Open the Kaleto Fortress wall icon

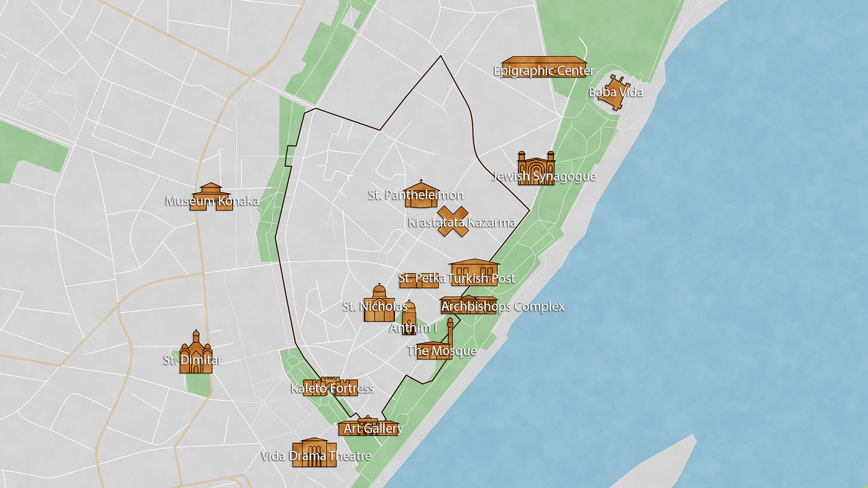click(x=331, y=386)
